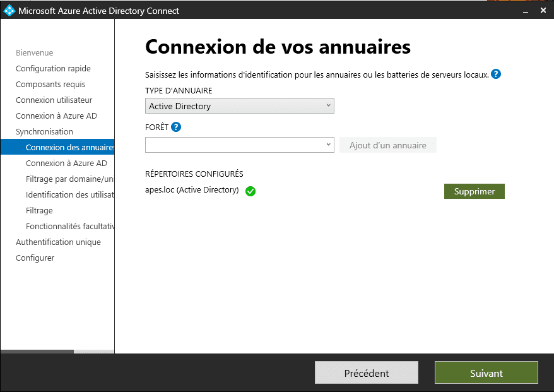Minimize the Azure AD Connect window

pos(521,10)
